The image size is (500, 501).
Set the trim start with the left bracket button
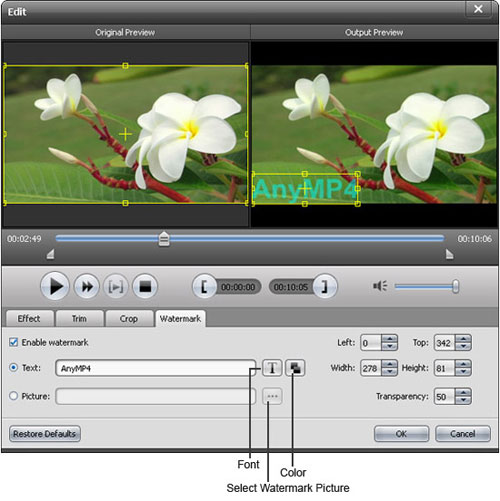pos(204,286)
